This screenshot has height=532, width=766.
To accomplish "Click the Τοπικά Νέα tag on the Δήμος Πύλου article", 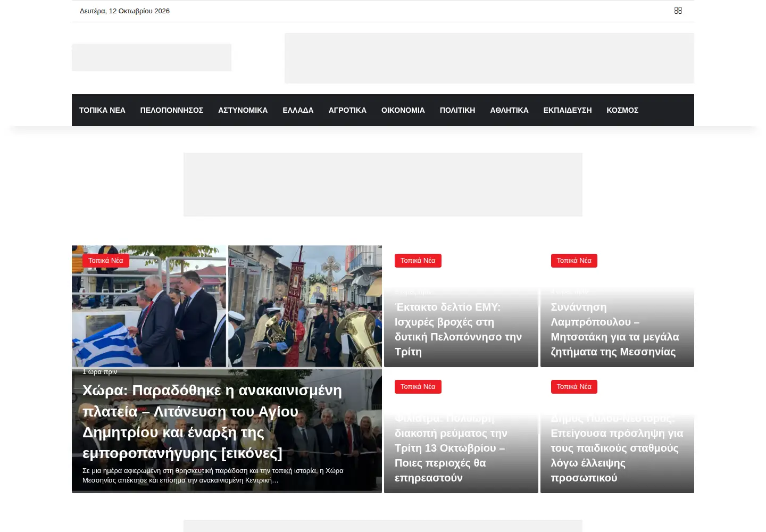I will point(574,387).
